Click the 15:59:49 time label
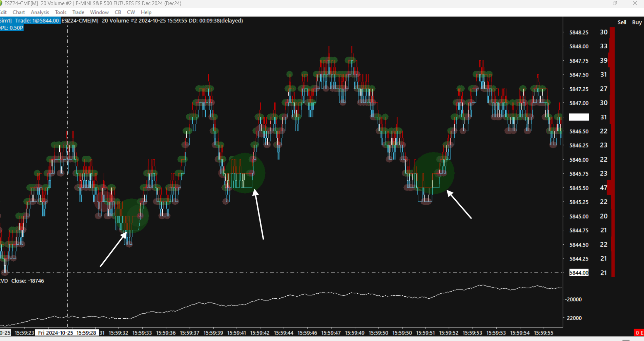644x341 pixels. 355,333
